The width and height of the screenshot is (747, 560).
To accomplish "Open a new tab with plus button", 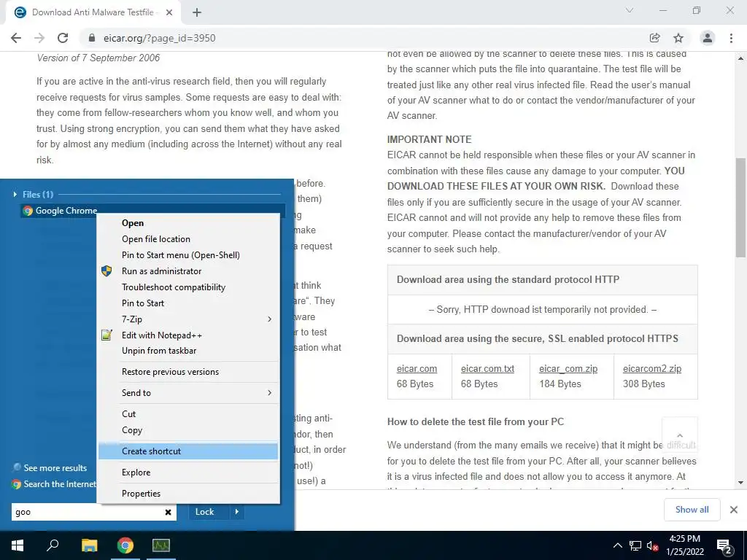I will (197, 12).
